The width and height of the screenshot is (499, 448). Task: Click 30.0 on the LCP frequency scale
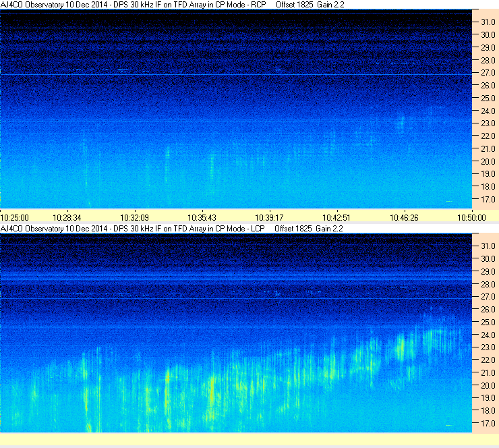click(488, 259)
